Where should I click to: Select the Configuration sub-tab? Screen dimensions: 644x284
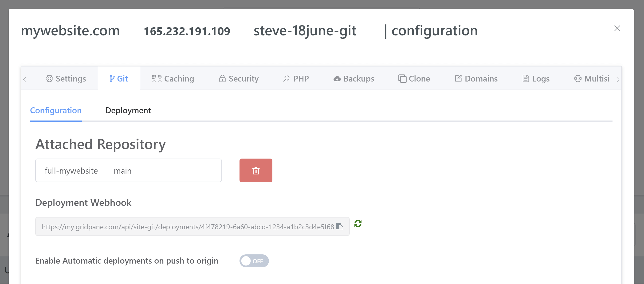coord(56,110)
